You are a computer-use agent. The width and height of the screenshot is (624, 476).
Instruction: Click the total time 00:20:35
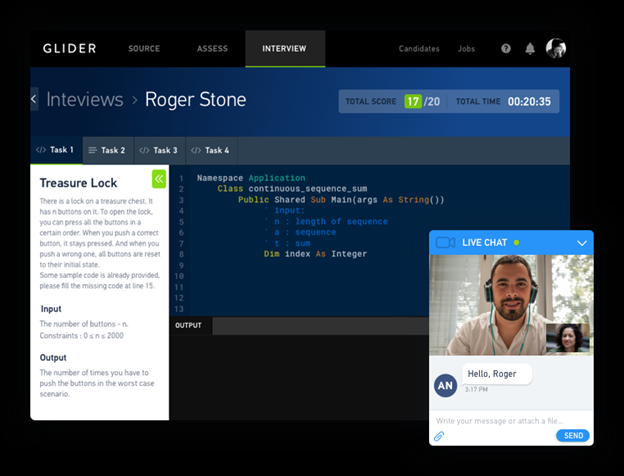[x=529, y=101]
